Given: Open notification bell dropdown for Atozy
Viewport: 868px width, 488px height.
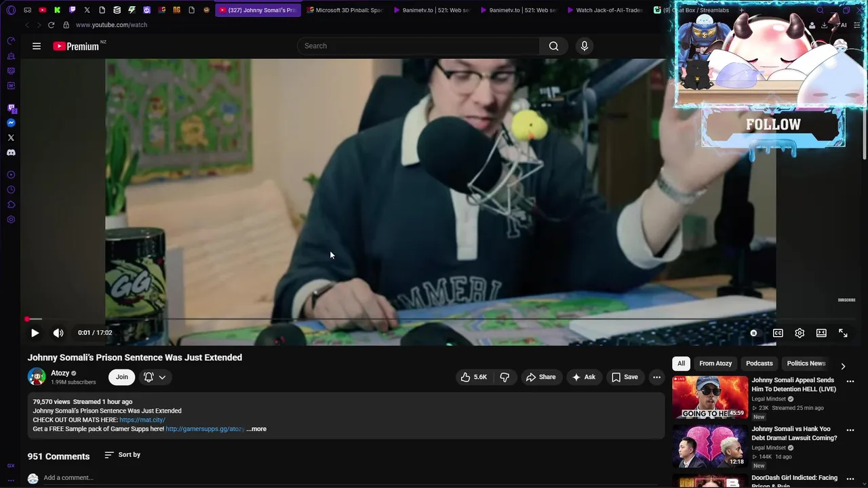Looking at the screenshot, I should (155, 377).
